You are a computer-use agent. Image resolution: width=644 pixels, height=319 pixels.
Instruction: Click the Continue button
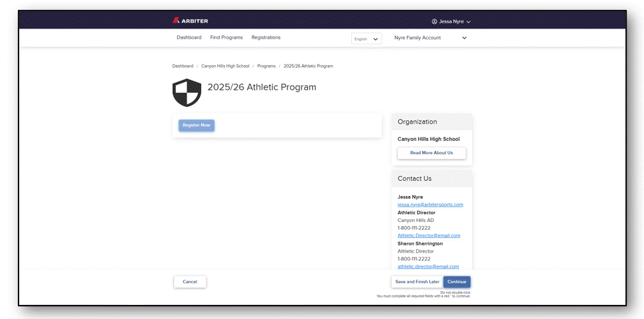tap(457, 282)
